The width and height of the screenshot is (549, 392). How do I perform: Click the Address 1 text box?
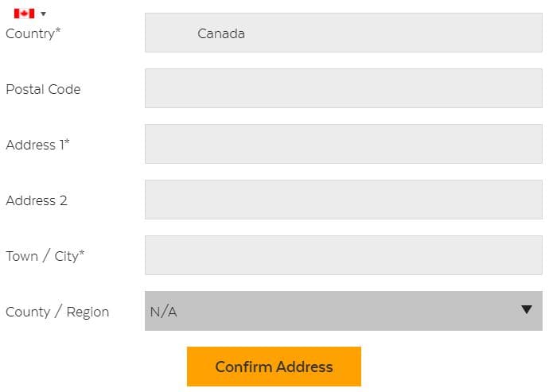tap(344, 144)
